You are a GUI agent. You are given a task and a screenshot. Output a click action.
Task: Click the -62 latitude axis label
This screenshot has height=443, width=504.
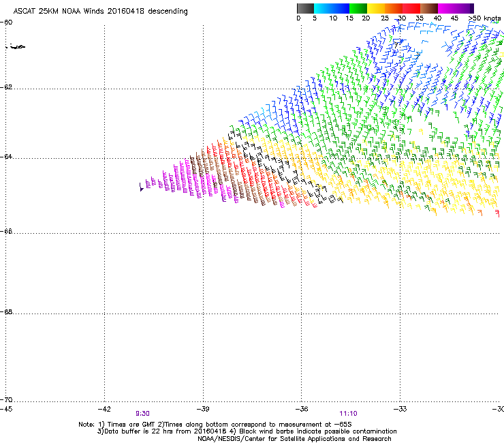tap(6, 87)
